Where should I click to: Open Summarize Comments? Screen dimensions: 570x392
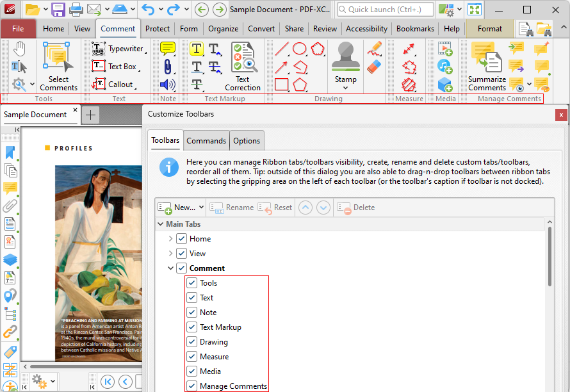(x=487, y=66)
